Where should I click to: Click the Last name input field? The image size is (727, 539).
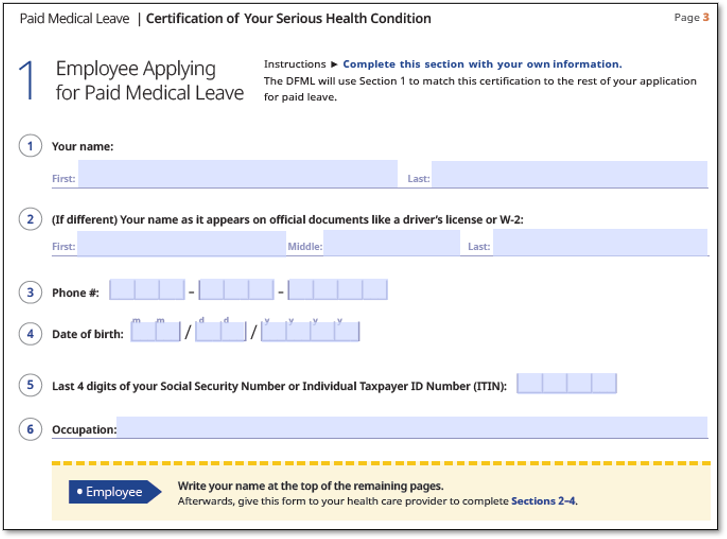[569, 175]
